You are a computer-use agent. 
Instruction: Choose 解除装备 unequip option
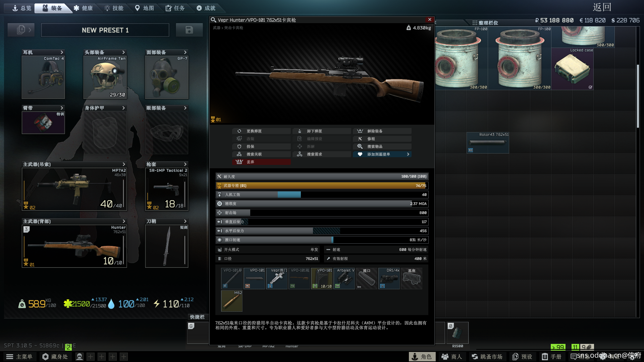tap(382, 131)
